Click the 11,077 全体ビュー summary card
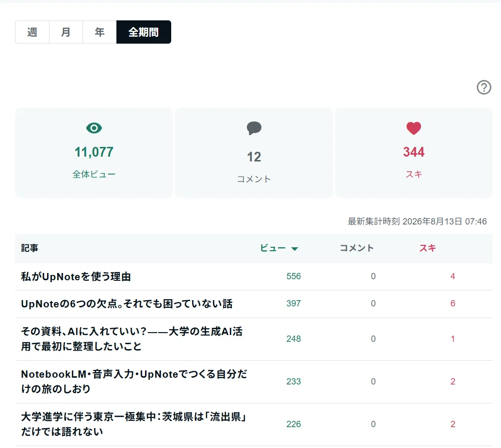This screenshot has height=448, width=501. [94, 153]
